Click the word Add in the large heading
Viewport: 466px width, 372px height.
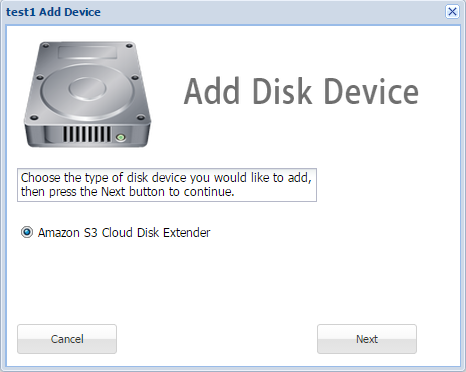pyautogui.click(x=212, y=91)
